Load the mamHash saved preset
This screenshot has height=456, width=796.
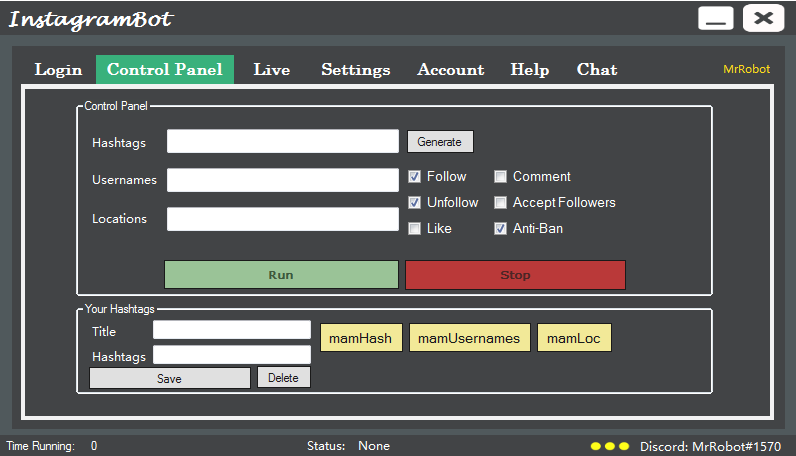[x=361, y=338]
